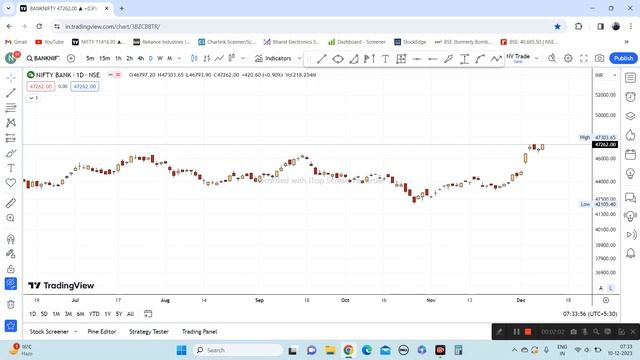Choose the line chart style icon
Screen dimensions: 640x360
(219, 58)
